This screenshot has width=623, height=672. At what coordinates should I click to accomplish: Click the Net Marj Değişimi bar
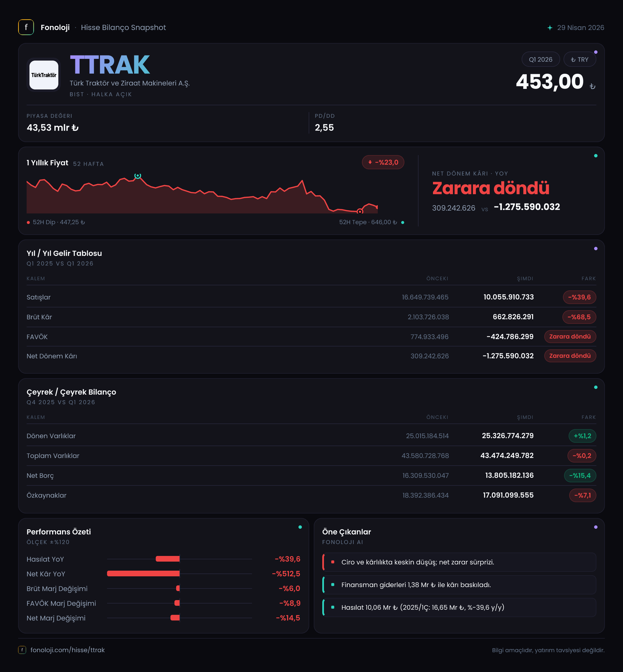coord(175,618)
